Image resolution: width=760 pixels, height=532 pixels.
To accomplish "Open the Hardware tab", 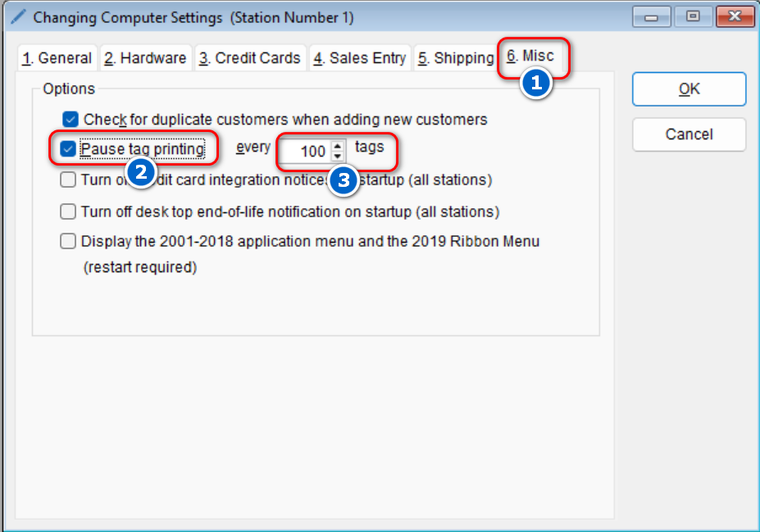I will tap(145, 58).
